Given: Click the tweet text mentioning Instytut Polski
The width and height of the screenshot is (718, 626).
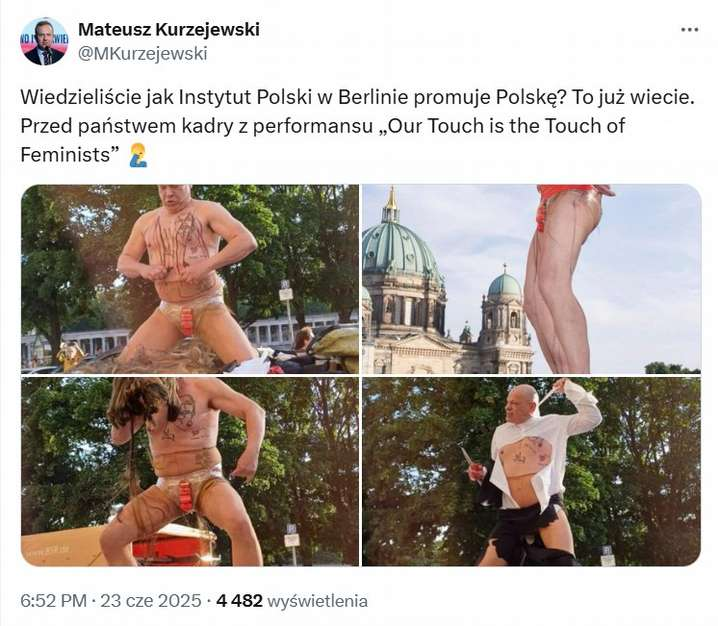Looking at the screenshot, I should [357, 97].
